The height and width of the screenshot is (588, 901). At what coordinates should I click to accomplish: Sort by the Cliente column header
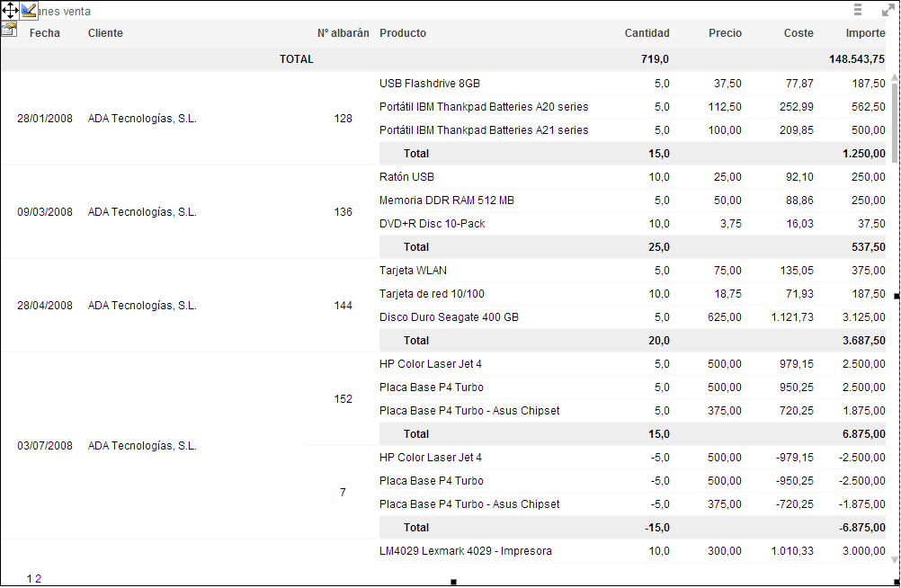(105, 33)
